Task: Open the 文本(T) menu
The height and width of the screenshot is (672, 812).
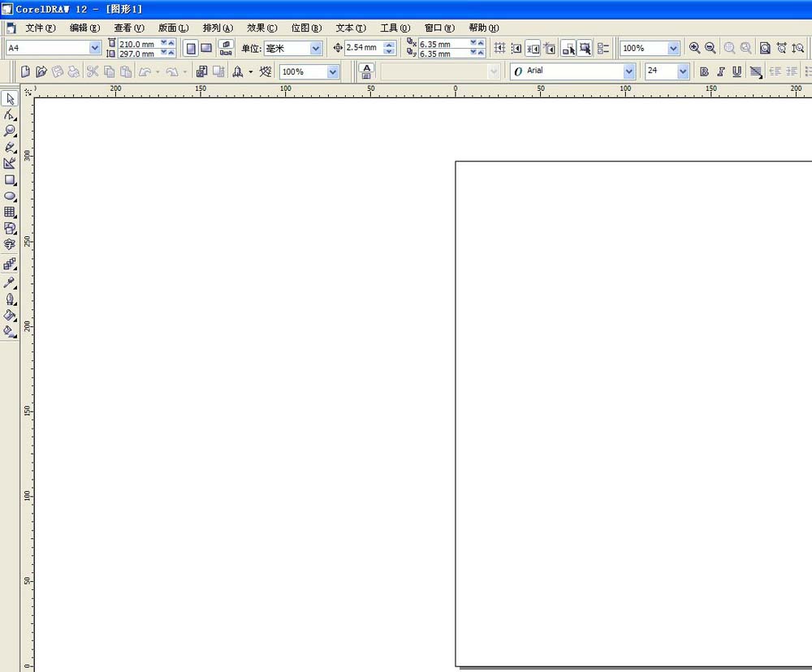Action: [x=351, y=28]
